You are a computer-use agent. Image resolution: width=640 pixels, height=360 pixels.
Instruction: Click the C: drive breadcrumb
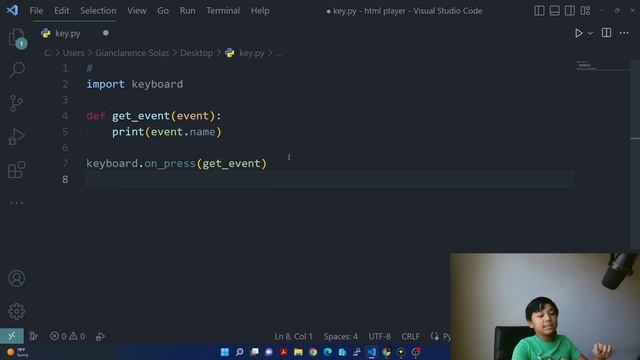[48, 53]
